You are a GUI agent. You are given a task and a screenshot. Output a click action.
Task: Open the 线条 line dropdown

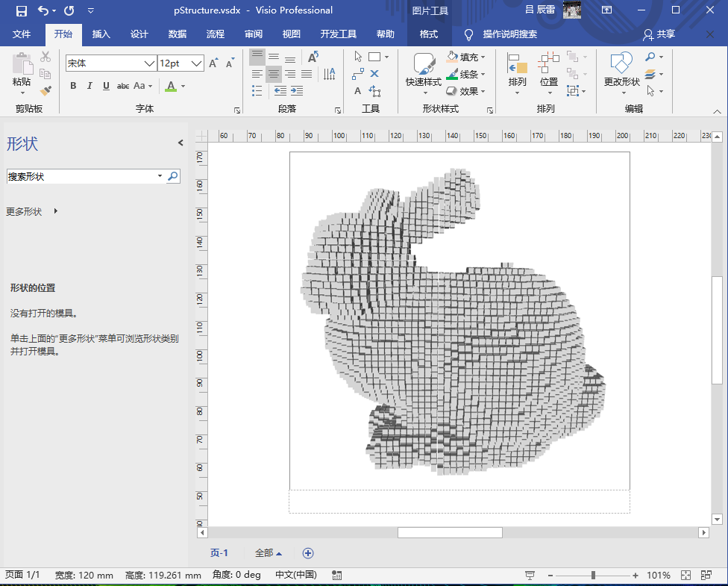(x=465, y=74)
